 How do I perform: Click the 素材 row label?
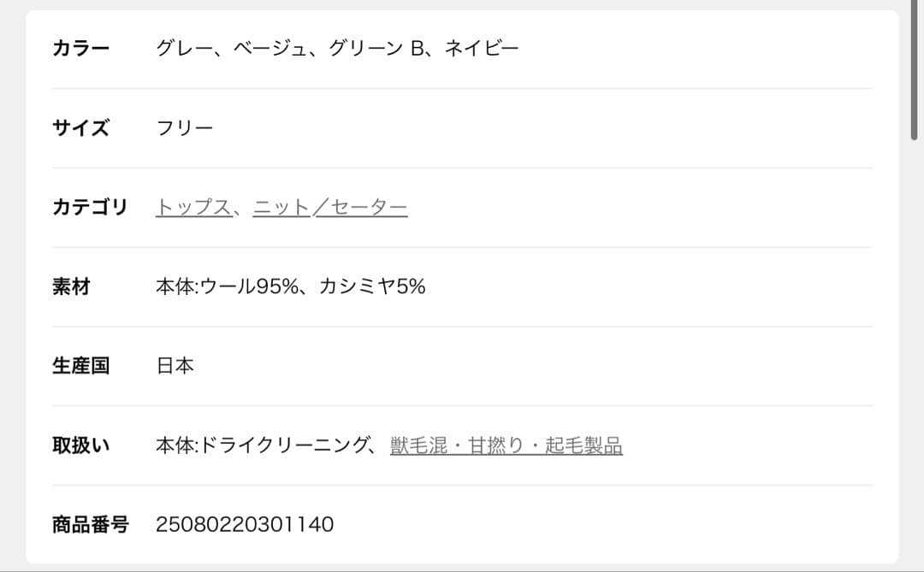pos(71,286)
